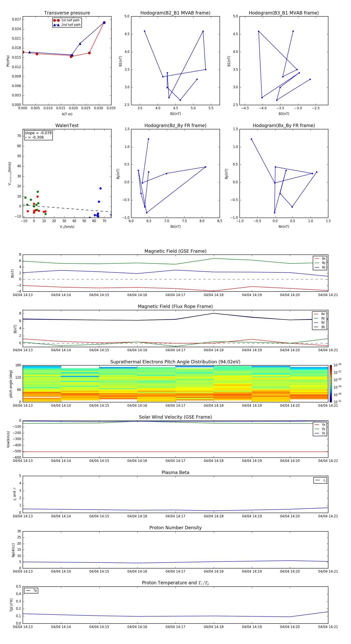Click '10^-26' colorbar tick label
This screenshot has height=644, width=351.
pos(337,365)
